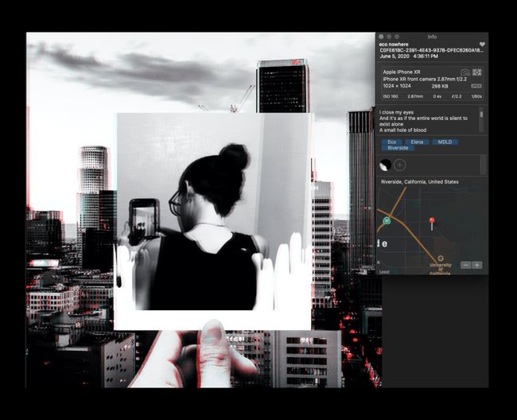This screenshot has height=420, width=517.
Task: Click the JPEG format badge
Action: tap(476, 86)
